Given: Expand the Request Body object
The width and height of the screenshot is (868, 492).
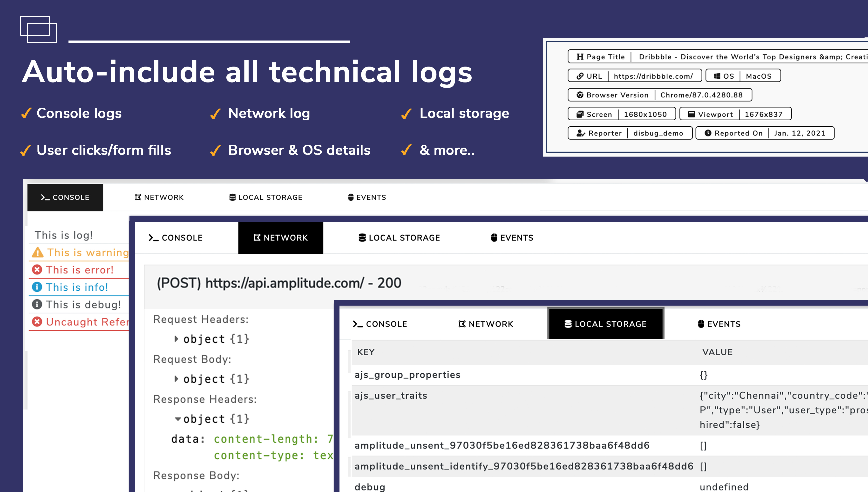Looking at the screenshot, I should pos(176,378).
